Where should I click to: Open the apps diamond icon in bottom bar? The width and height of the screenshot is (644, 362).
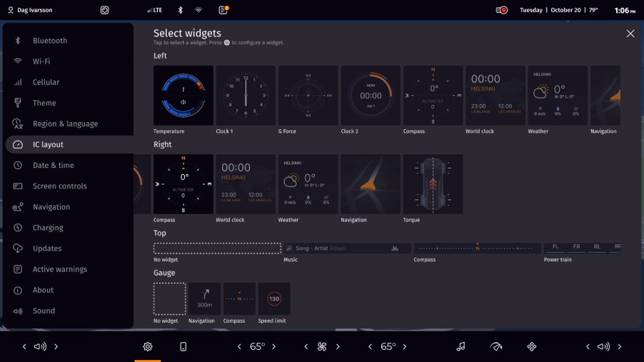click(531, 347)
